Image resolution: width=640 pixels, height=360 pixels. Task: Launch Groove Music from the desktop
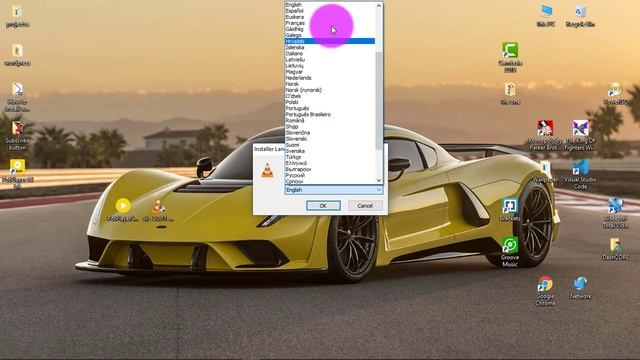510,251
